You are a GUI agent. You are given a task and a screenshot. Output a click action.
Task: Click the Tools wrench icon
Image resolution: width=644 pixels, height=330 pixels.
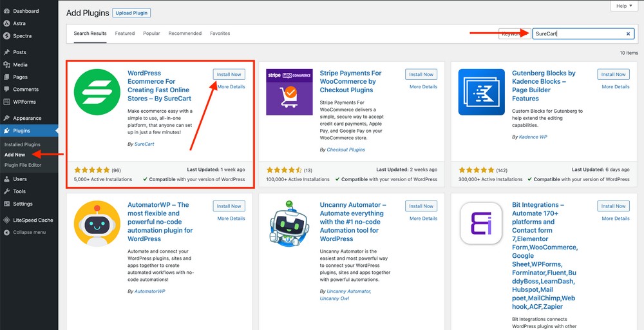tap(6, 191)
